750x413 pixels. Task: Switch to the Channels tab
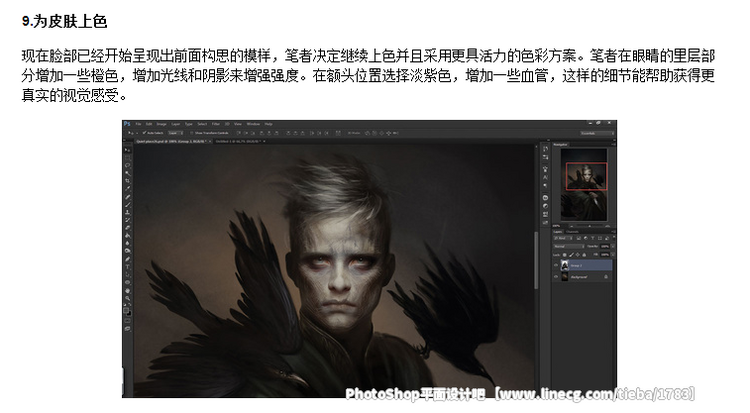pos(573,232)
